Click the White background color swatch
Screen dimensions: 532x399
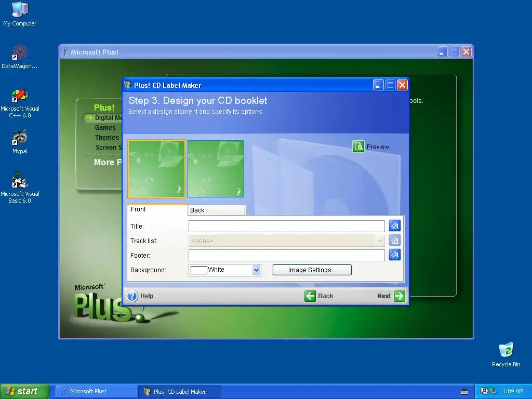(199, 270)
